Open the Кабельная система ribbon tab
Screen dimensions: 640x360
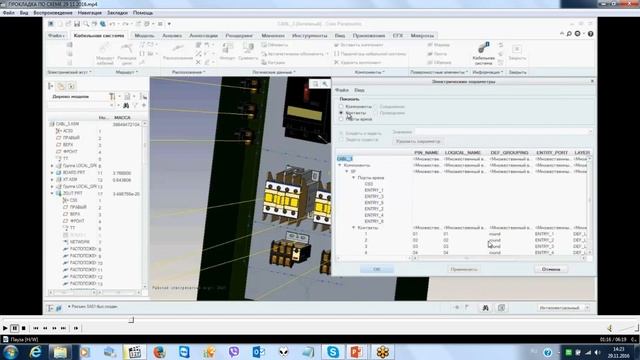coord(99,36)
